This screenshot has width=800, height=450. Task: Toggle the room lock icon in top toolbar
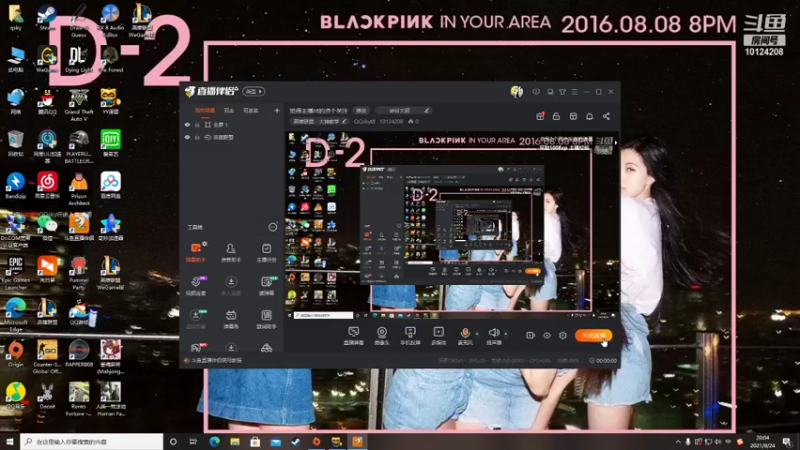point(557,116)
